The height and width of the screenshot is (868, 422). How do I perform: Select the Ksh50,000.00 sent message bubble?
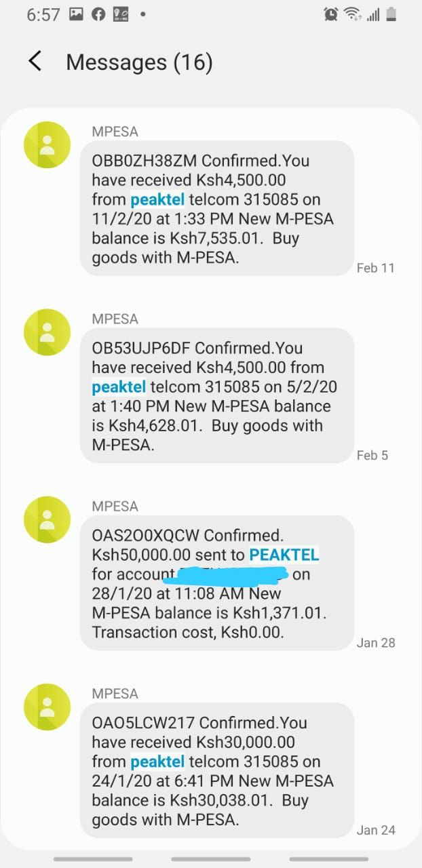[x=217, y=583]
